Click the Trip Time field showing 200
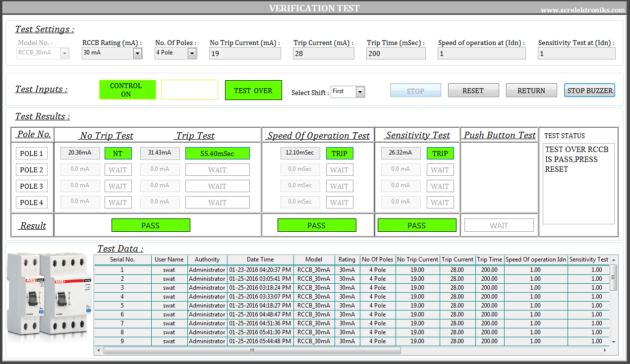 coord(396,53)
